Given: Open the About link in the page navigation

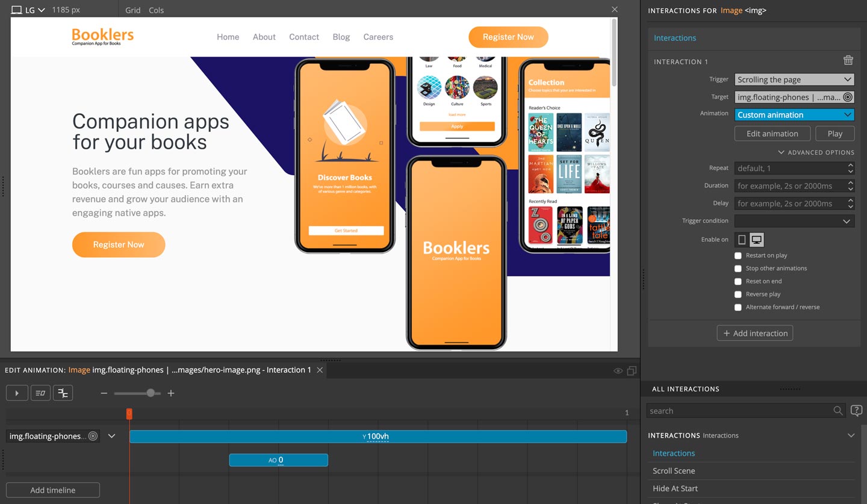Looking at the screenshot, I should click(x=264, y=37).
